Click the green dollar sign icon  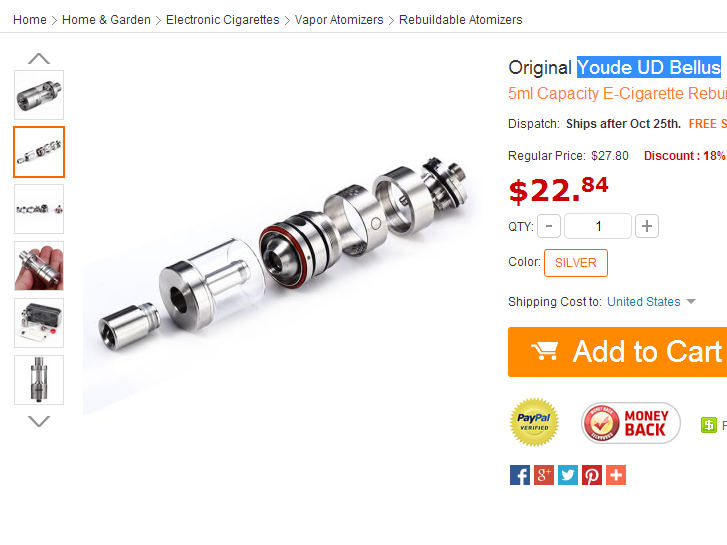[x=709, y=424]
